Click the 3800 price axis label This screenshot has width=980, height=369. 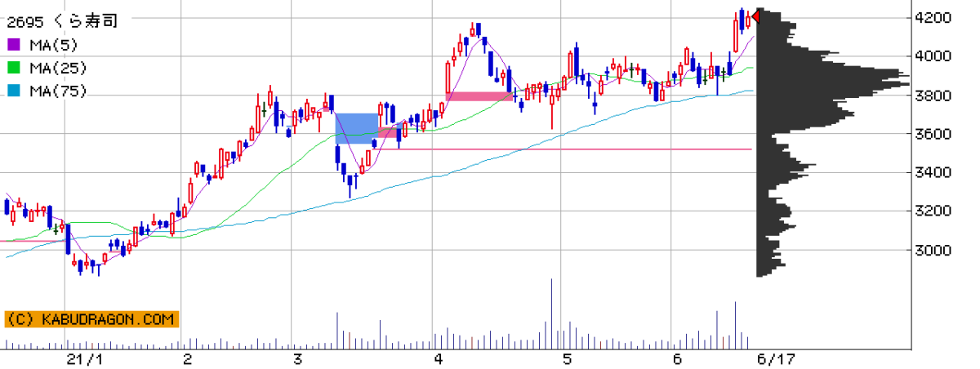[x=935, y=96]
